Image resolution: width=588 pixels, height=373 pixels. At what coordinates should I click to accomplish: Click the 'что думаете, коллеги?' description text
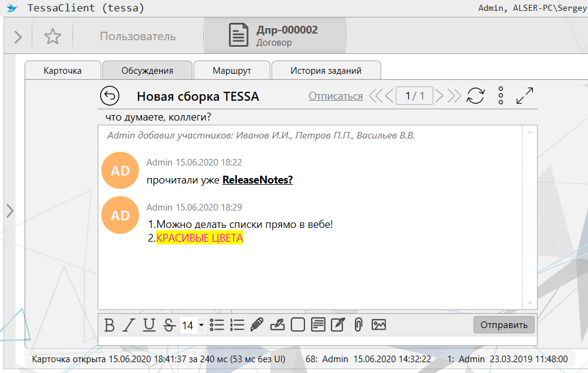click(x=158, y=117)
